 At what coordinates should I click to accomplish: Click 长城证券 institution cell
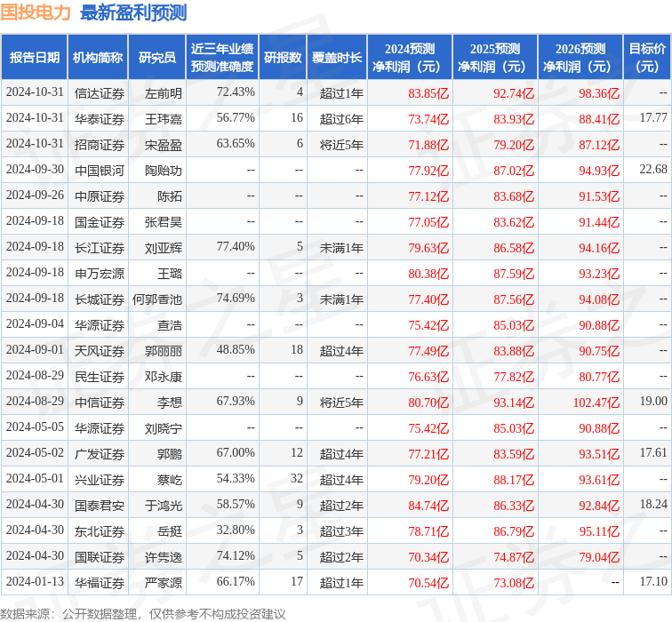click(100, 299)
